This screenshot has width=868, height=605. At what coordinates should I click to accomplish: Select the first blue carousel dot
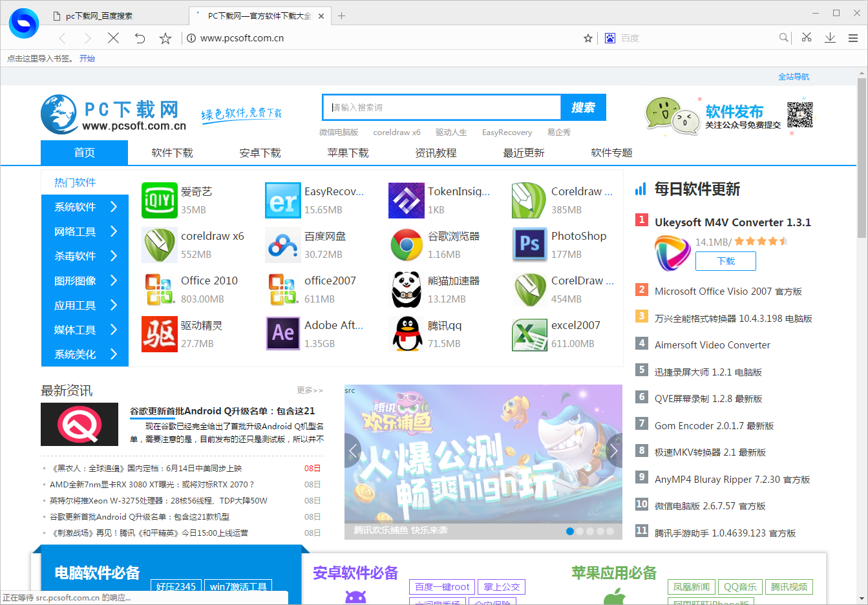coord(570,531)
